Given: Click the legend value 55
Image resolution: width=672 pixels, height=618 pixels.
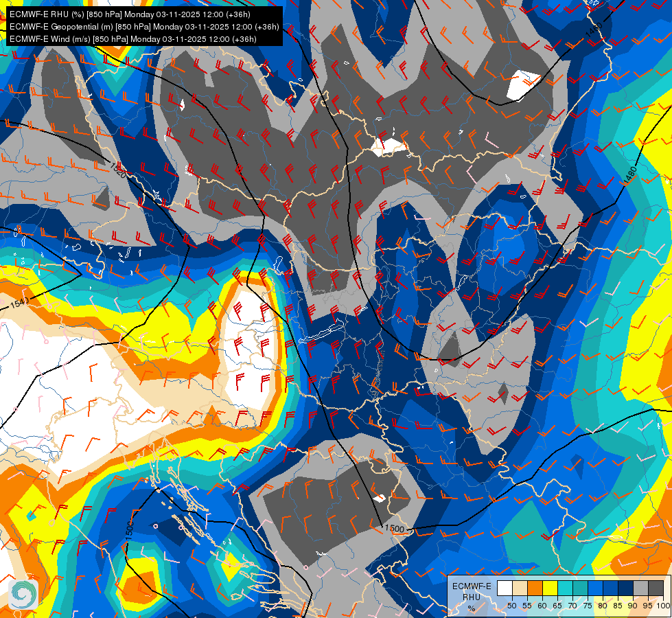Looking at the screenshot, I should tap(527, 606).
